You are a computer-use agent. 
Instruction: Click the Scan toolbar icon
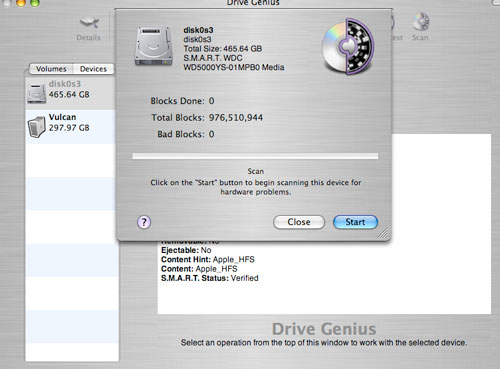click(420, 27)
